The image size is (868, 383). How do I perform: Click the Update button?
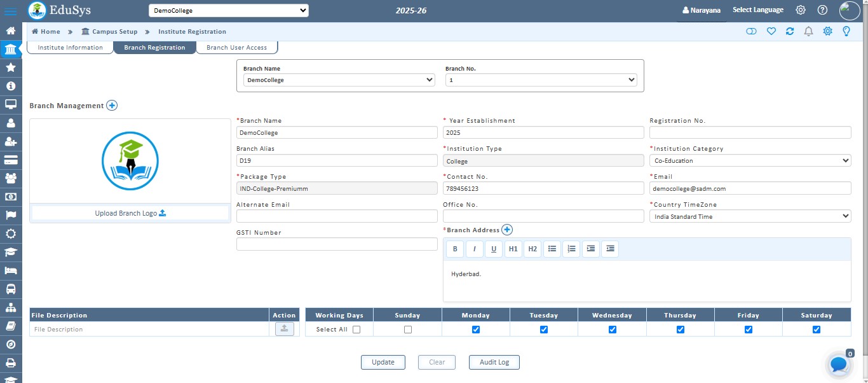tap(383, 362)
